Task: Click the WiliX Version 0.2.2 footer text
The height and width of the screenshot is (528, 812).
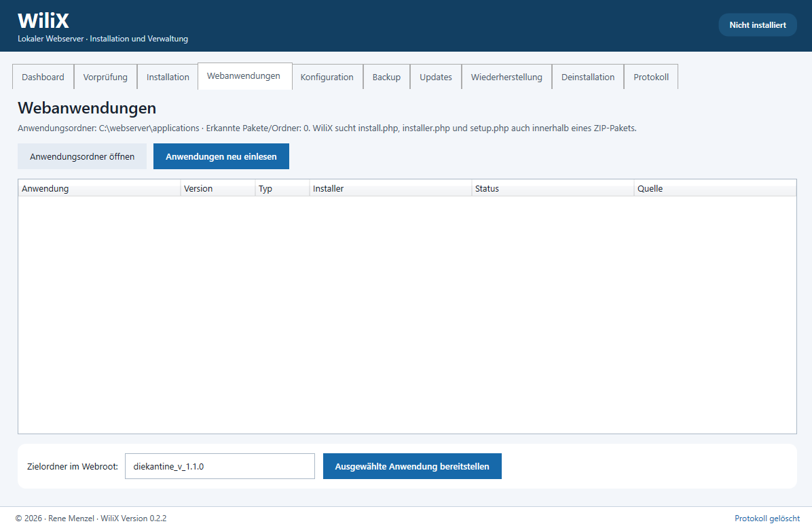Action: [134, 518]
